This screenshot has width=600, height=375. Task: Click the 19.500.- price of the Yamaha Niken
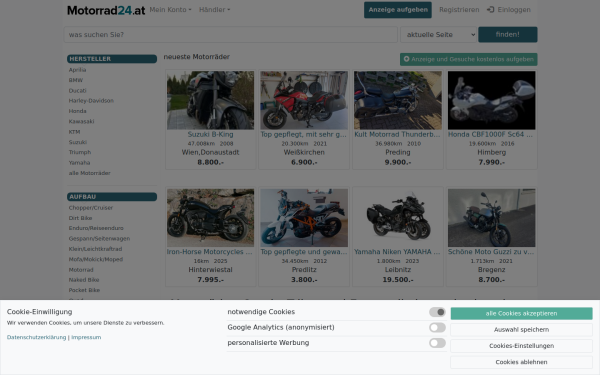point(398,280)
